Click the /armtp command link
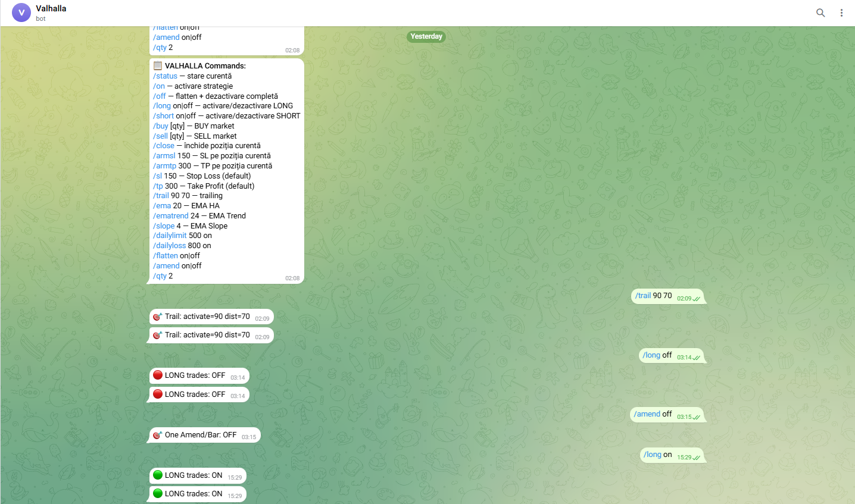Image resolution: width=855 pixels, height=504 pixels. (165, 166)
